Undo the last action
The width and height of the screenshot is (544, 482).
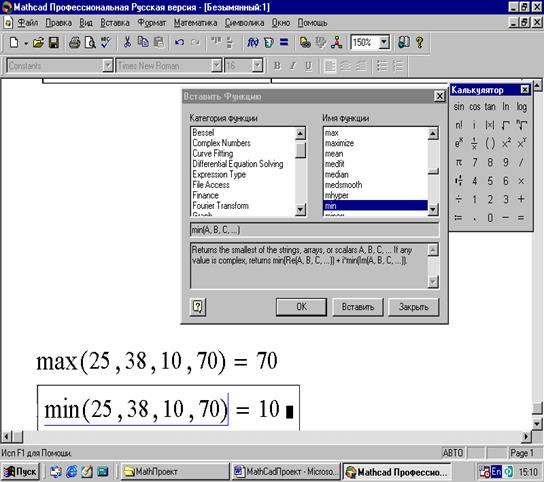pos(179,43)
